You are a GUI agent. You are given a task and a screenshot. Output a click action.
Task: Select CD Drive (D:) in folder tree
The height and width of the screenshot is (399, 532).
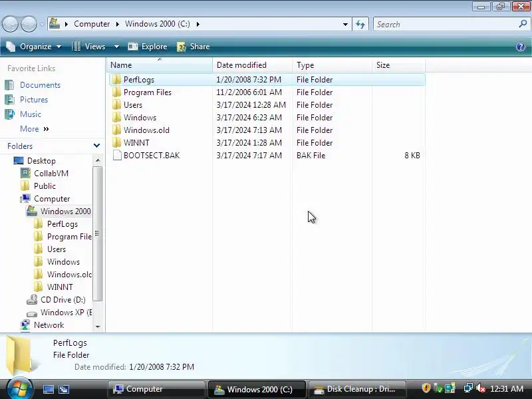coord(63,300)
